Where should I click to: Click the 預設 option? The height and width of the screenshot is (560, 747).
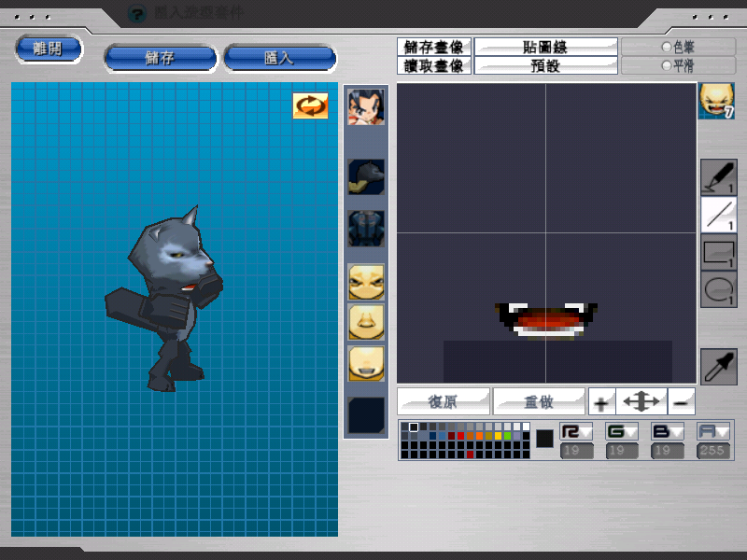point(545,65)
